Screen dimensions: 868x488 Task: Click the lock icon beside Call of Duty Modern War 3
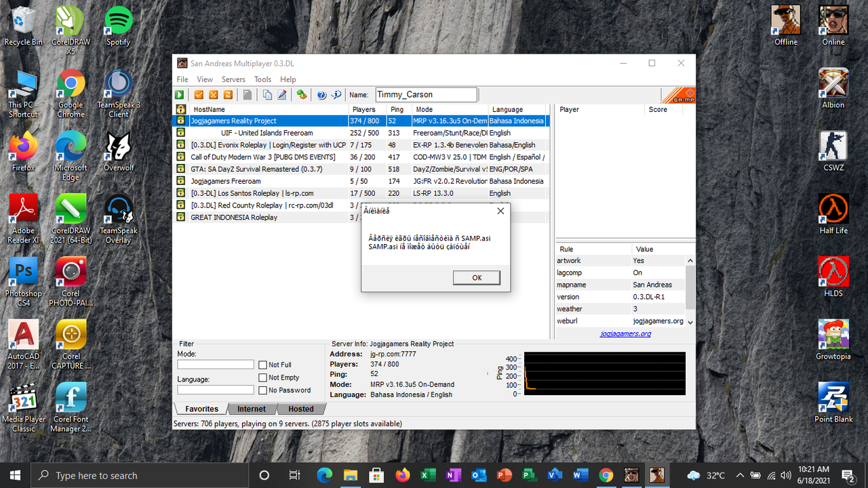(181, 157)
